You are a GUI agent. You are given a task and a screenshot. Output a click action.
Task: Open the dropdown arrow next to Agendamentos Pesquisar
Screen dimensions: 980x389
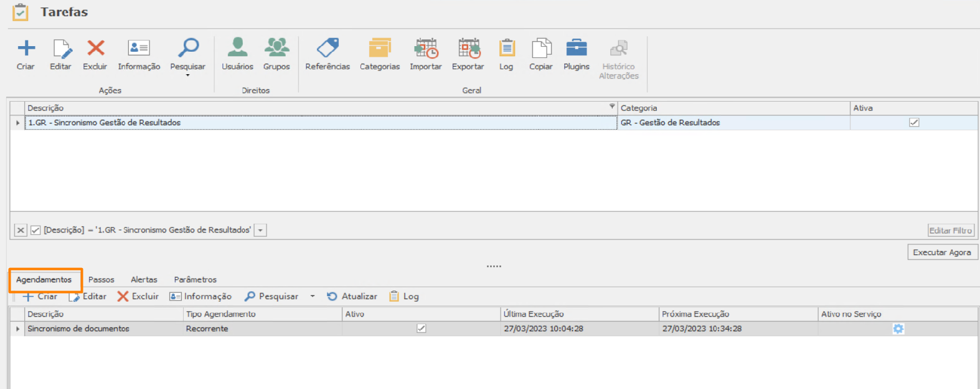[x=313, y=297]
